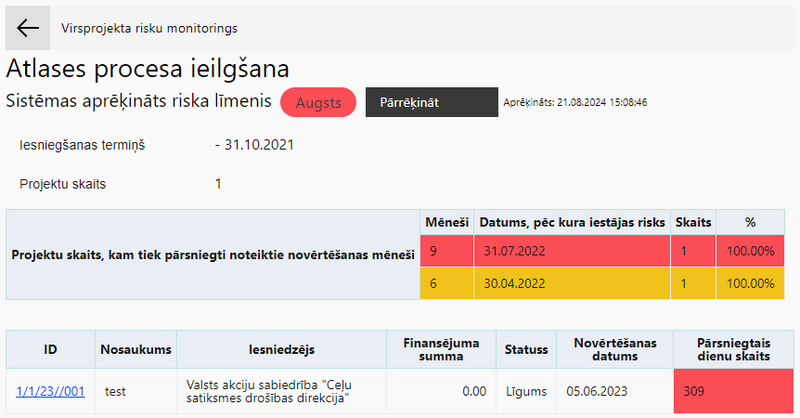
Task: Click the ID column header
Action: click(x=51, y=350)
